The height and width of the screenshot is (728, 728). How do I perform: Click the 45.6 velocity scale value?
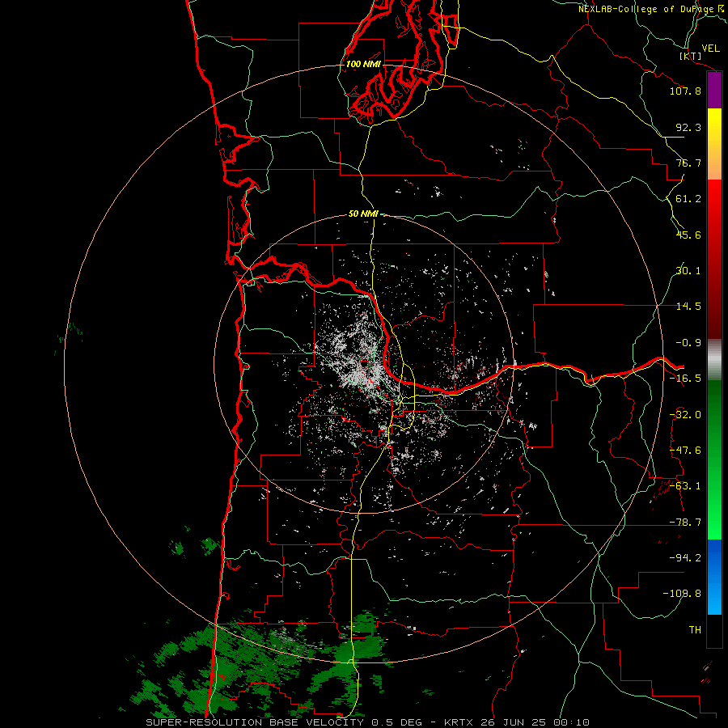(x=688, y=235)
